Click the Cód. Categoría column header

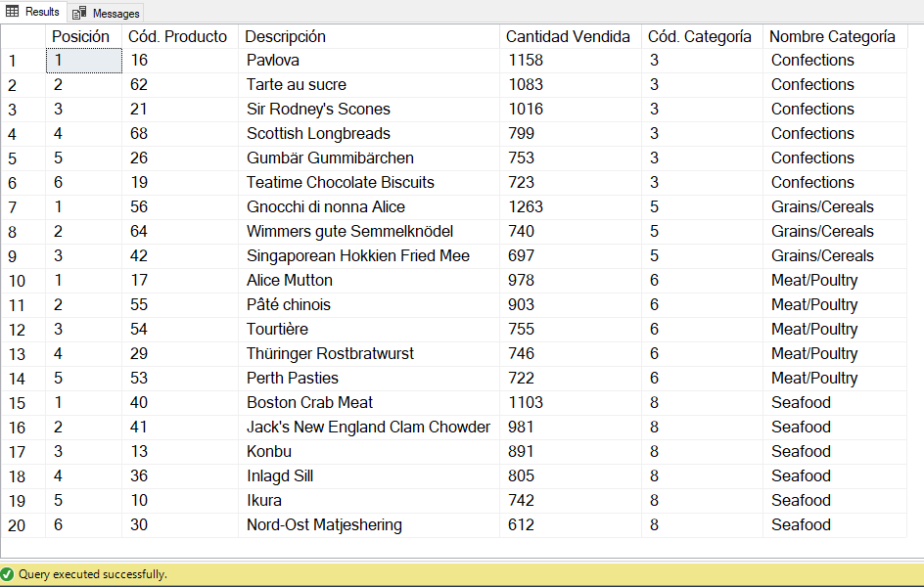point(702,36)
